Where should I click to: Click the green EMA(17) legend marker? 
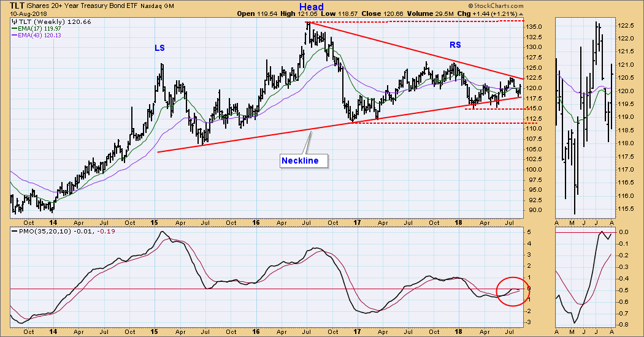[15, 28]
